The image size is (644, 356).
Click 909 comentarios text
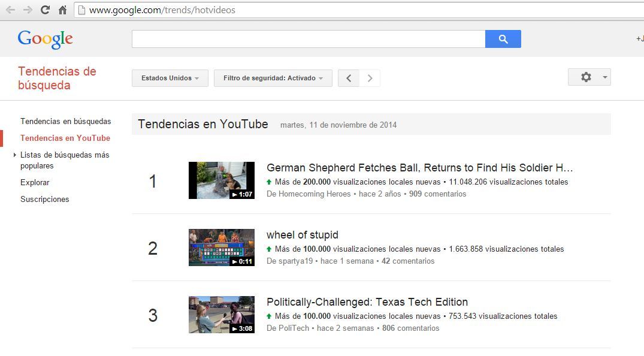click(437, 194)
